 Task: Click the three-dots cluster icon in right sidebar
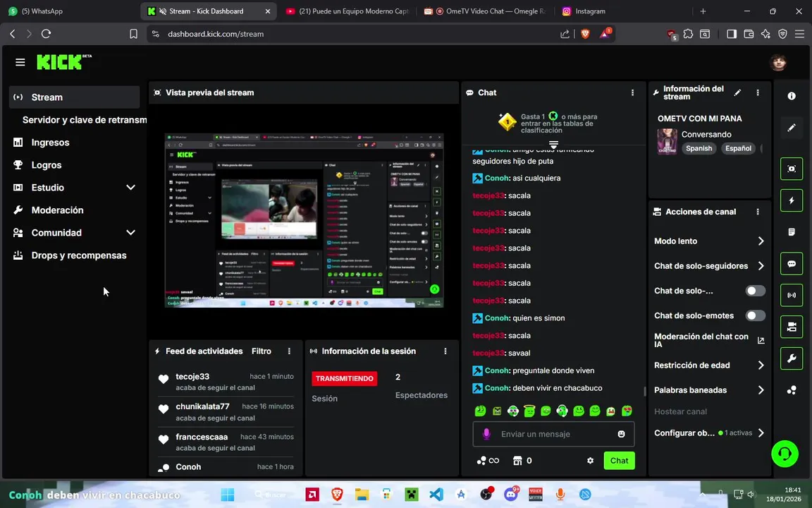(x=792, y=390)
